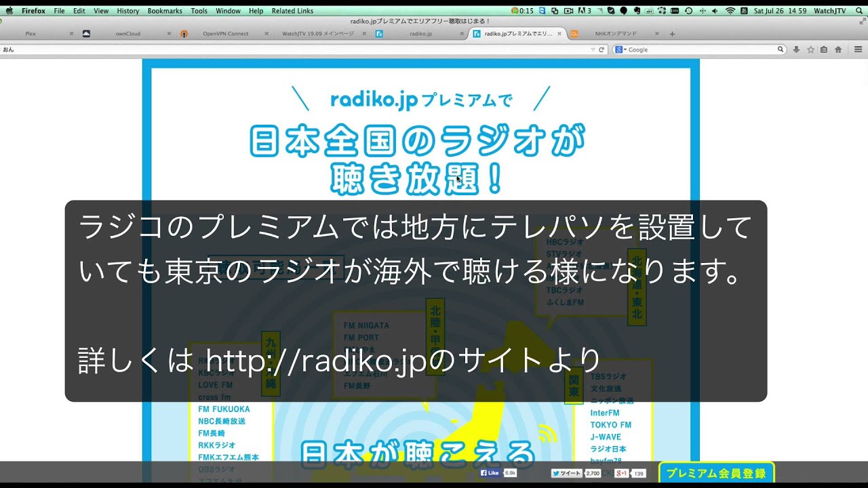
Task: Open the Firefox hamburger menu
Action: (858, 49)
